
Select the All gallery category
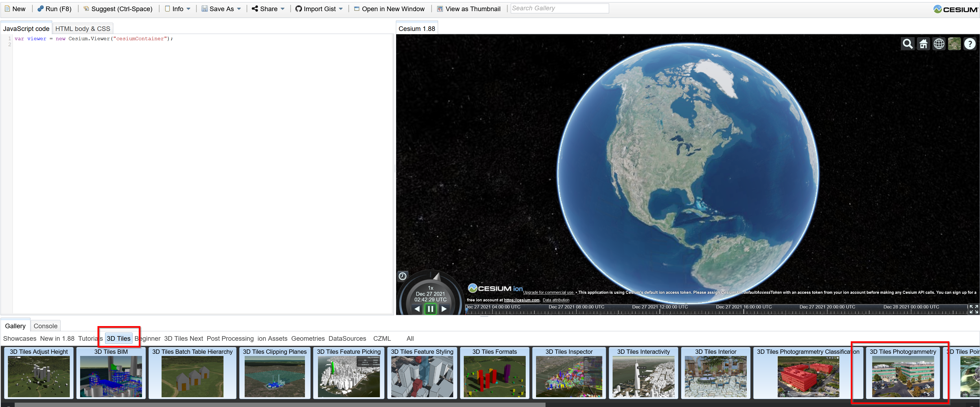[410, 339]
